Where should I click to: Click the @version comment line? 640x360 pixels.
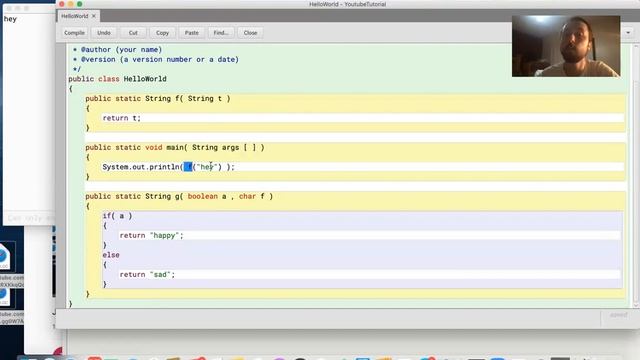pyautogui.click(x=156, y=59)
